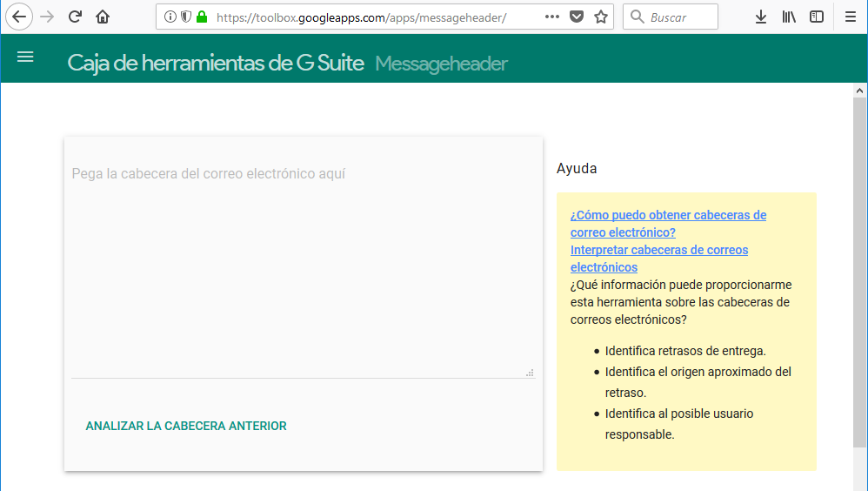Save the page to Pocket

(577, 17)
